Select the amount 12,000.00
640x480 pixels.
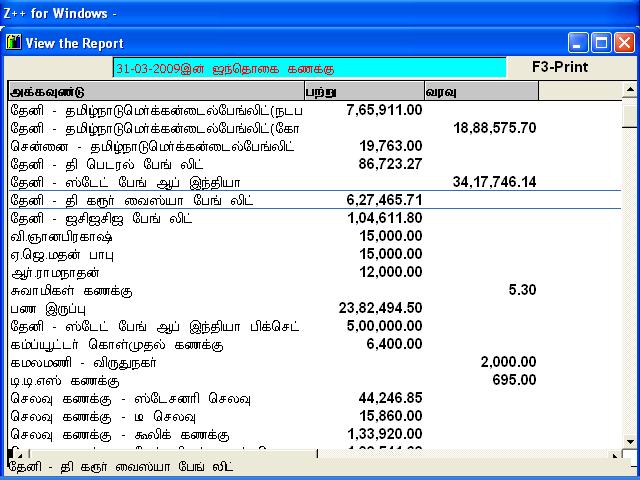tap(391, 272)
